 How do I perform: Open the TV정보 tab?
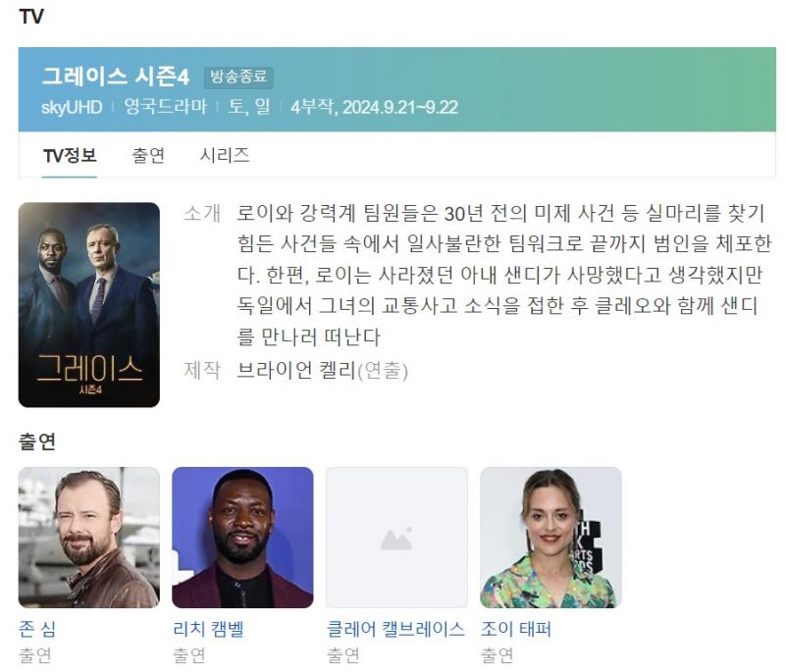coord(70,155)
